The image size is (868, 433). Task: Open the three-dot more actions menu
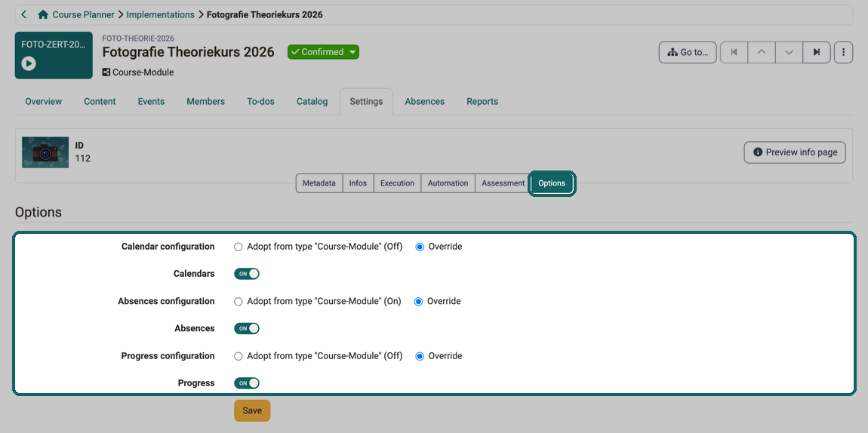[843, 53]
